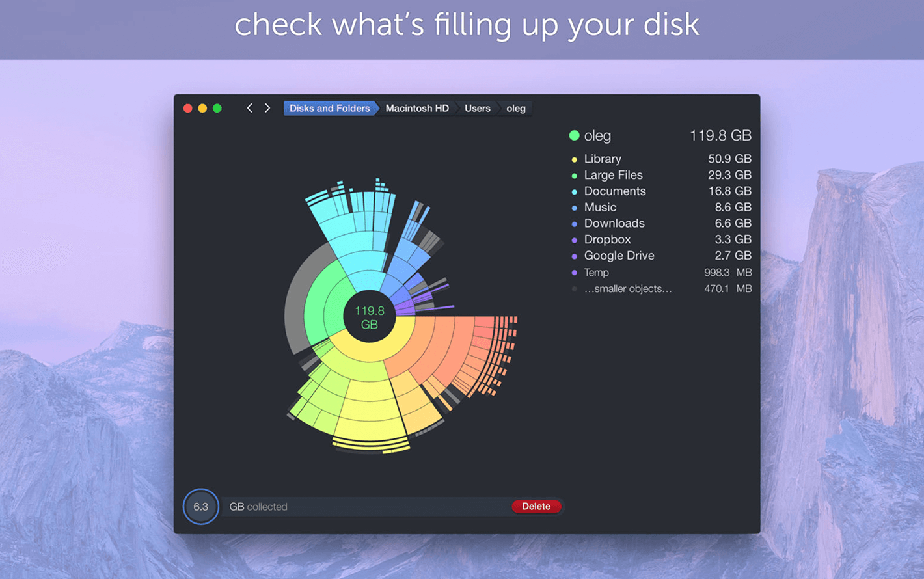Select the oleg folder header entry
Screen dimensions: 924x579
[660, 135]
